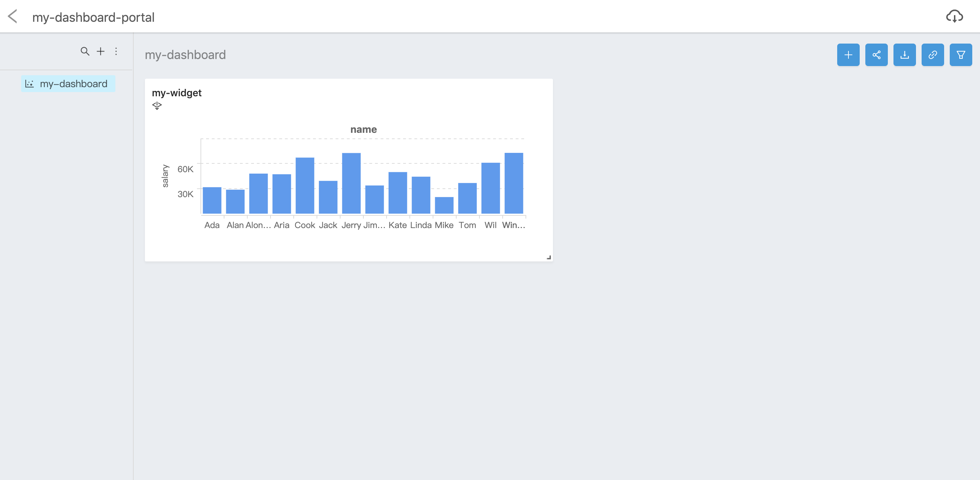The width and height of the screenshot is (980, 480).
Task: Open sidebar search magnifier icon
Action: pos(85,51)
